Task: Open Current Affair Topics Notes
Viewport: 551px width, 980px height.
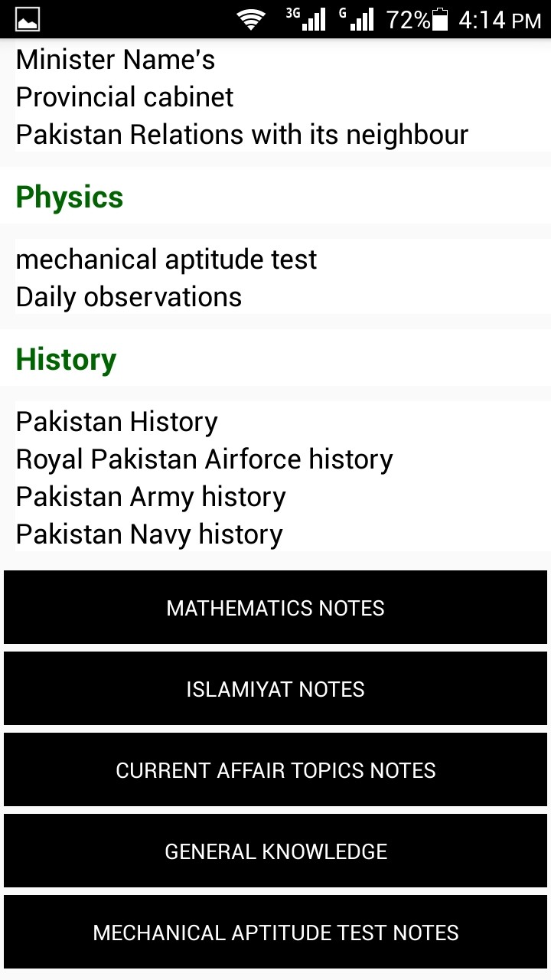Action: pyautogui.click(x=275, y=770)
